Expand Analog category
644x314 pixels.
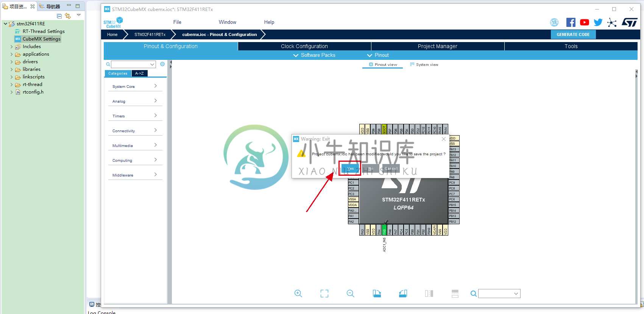(135, 101)
